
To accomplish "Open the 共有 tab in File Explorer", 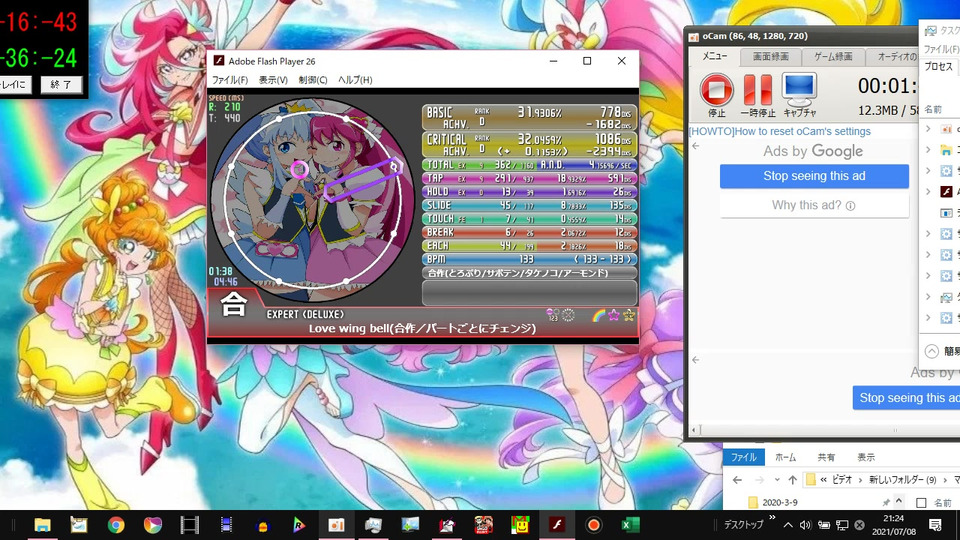I will tap(826, 457).
